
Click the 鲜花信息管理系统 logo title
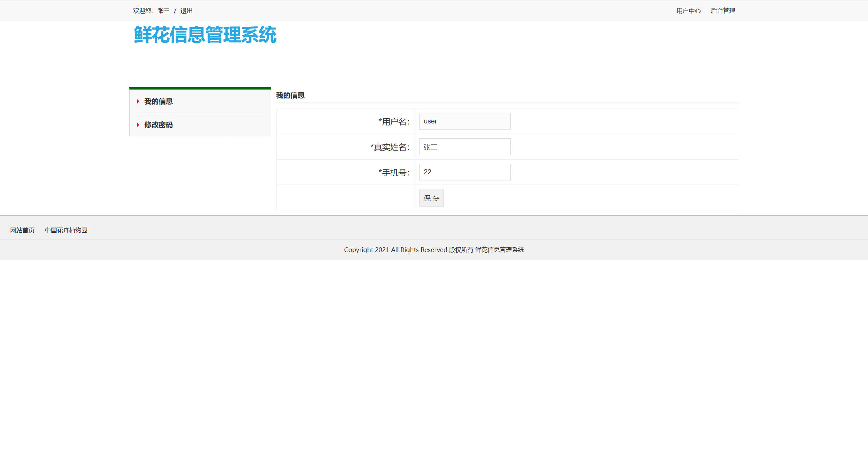[x=205, y=35]
